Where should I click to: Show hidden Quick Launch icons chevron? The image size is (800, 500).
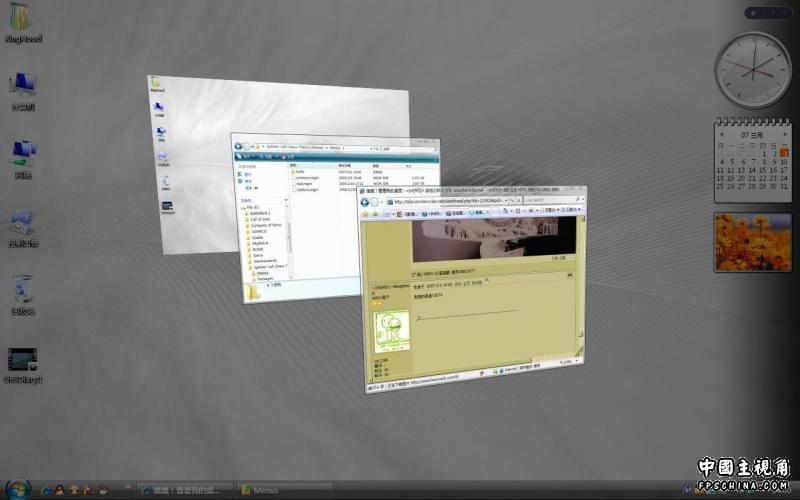128,487
